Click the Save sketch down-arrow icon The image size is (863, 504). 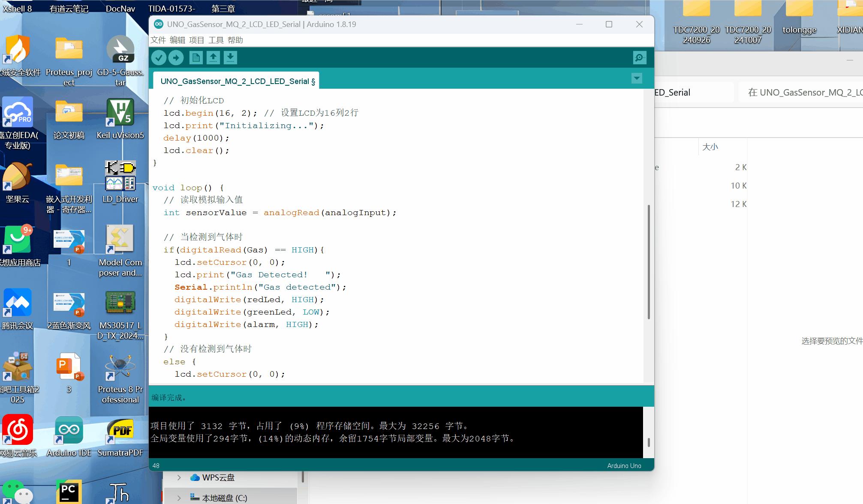pyautogui.click(x=230, y=57)
